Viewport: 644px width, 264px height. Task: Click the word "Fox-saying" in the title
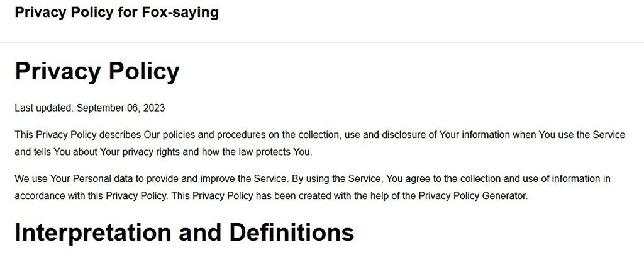tap(180, 13)
